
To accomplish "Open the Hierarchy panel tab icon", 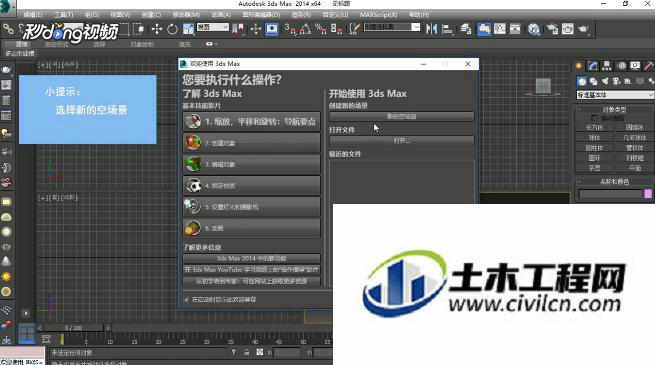I will click(607, 66).
